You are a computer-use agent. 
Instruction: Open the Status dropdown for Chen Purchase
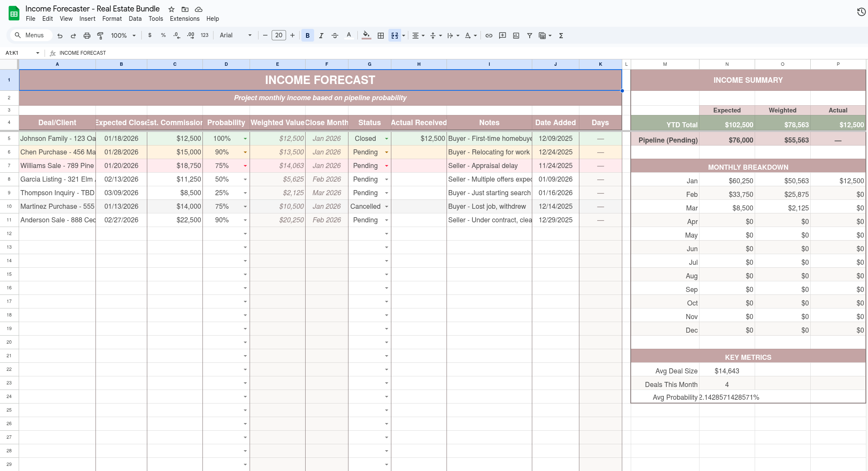coord(386,152)
